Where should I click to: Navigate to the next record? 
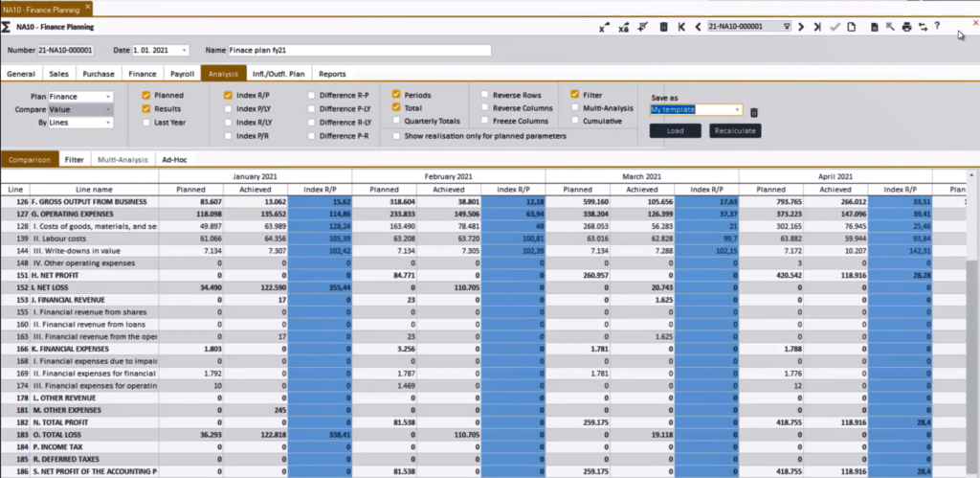pos(801,27)
